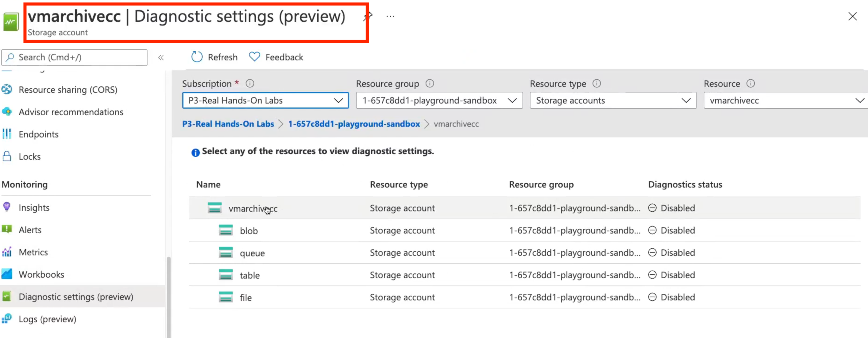The image size is (868, 338).
Task: Click the storage icon next to blob
Action: [226, 230]
